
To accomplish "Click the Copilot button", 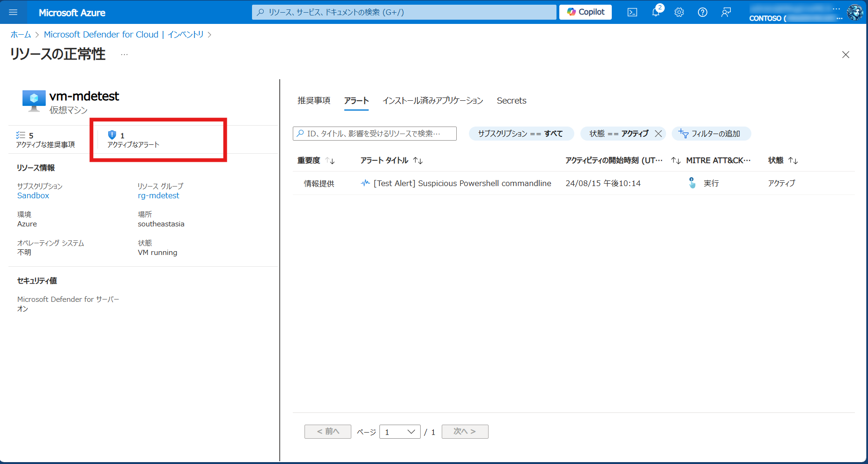I will pyautogui.click(x=586, y=12).
